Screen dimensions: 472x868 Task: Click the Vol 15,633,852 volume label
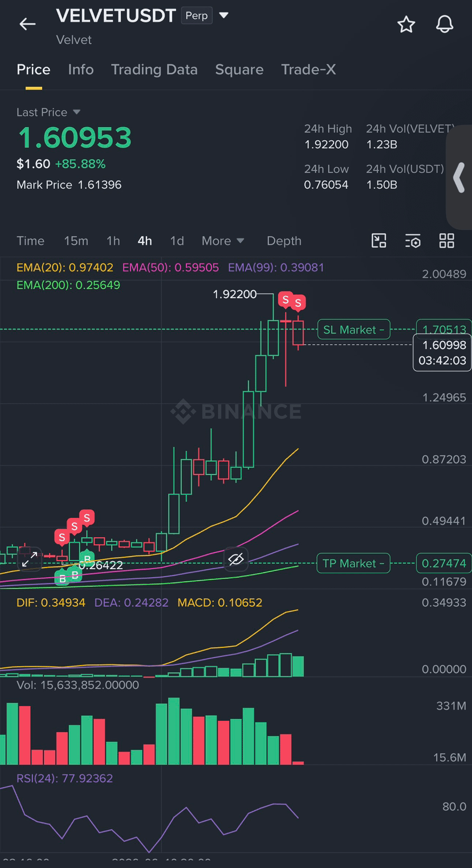coord(78,685)
